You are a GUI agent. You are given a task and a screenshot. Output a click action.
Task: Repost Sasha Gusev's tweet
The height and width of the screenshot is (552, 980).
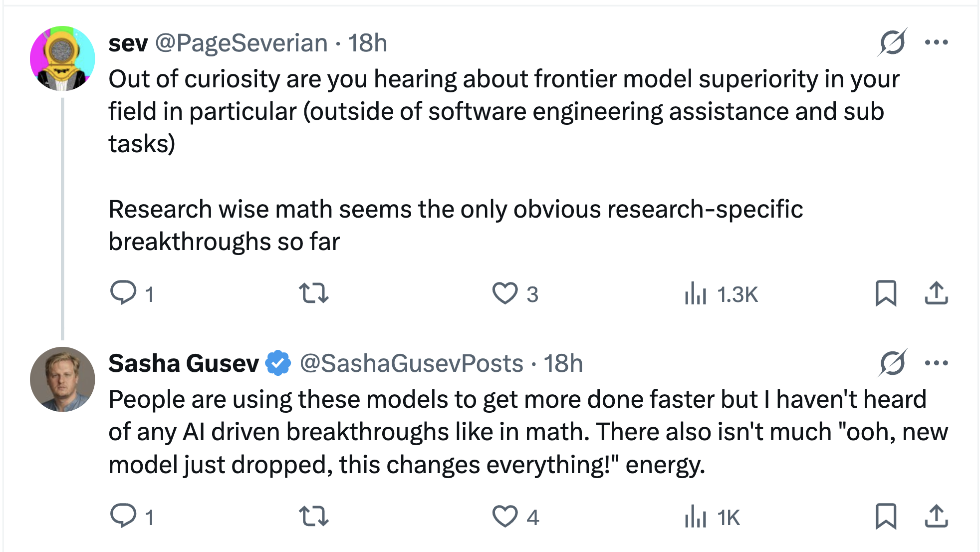pos(313,516)
